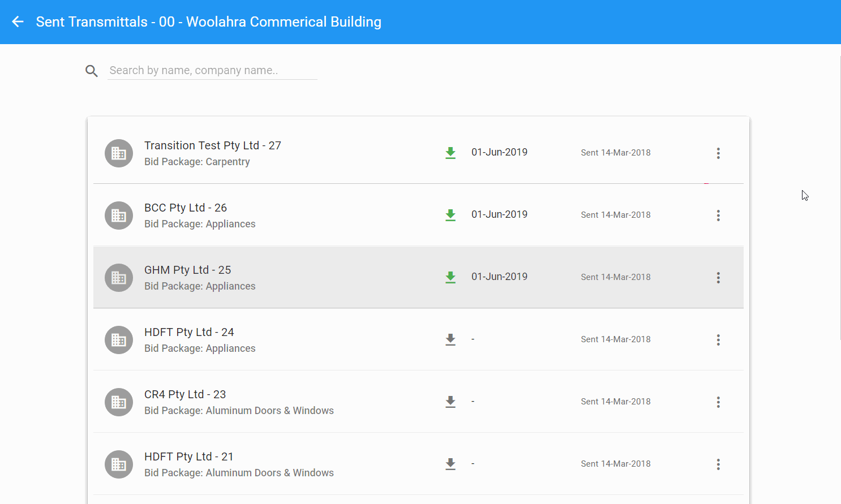Open more options for Transition Test Pty Ltd
Image resolution: width=841 pixels, height=504 pixels.
click(x=718, y=153)
